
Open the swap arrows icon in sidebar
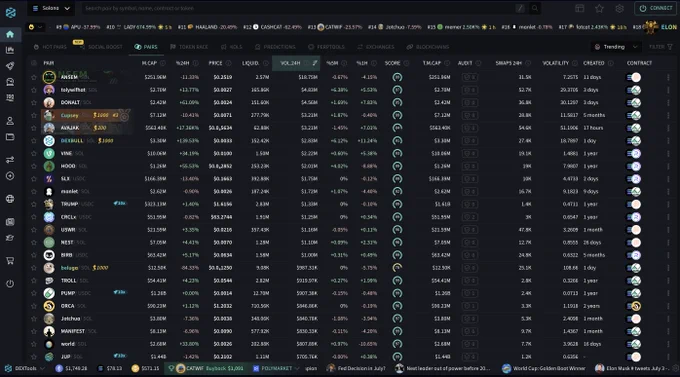tap(10, 160)
